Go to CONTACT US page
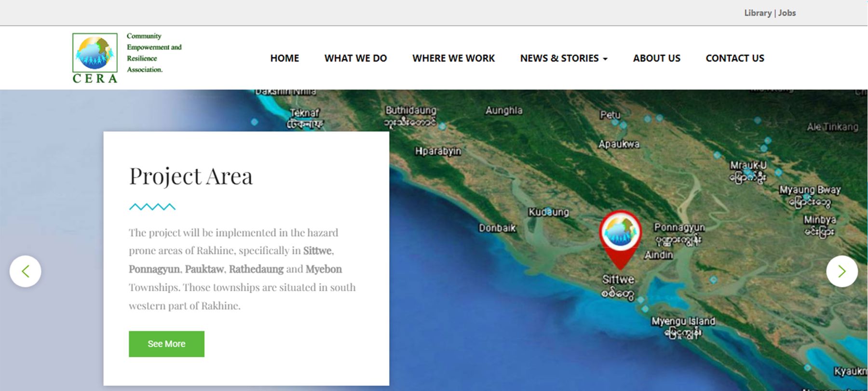Image resolution: width=868 pixels, height=391 pixels. click(x=734, y=58)
